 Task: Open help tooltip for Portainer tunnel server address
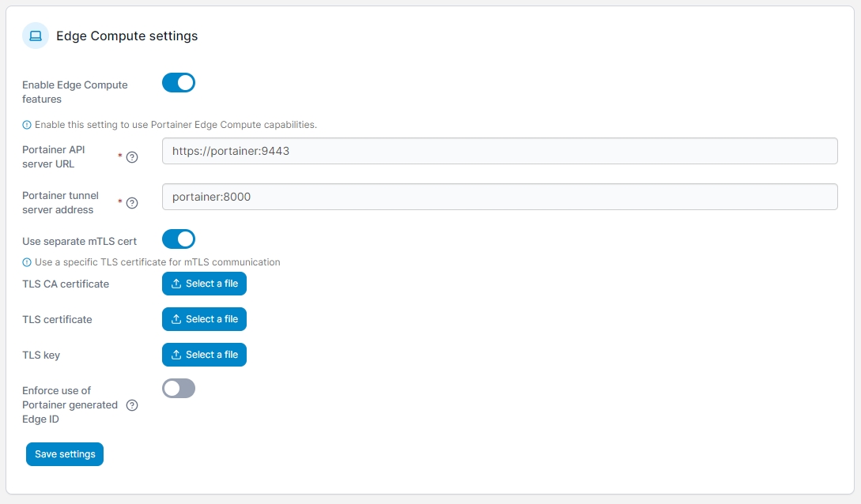(132, 204)
